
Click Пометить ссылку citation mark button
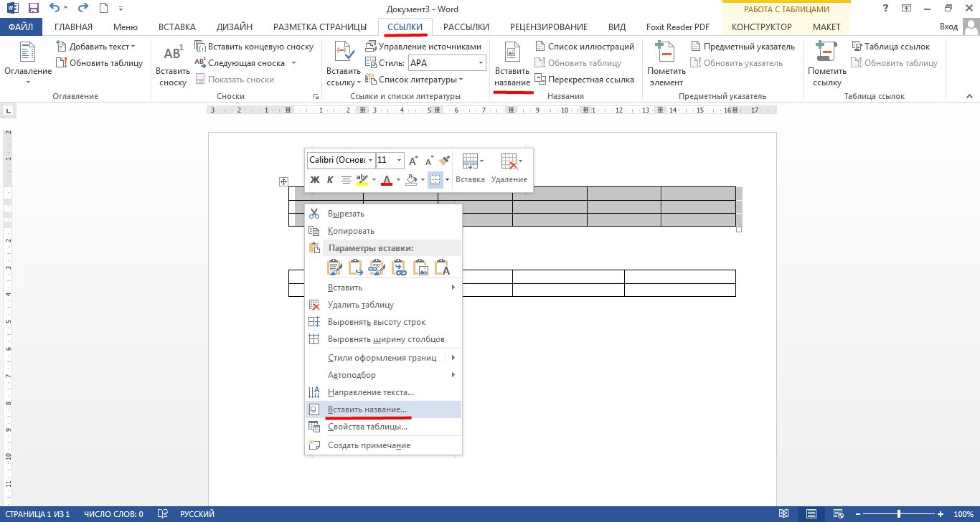coord(827,64)
